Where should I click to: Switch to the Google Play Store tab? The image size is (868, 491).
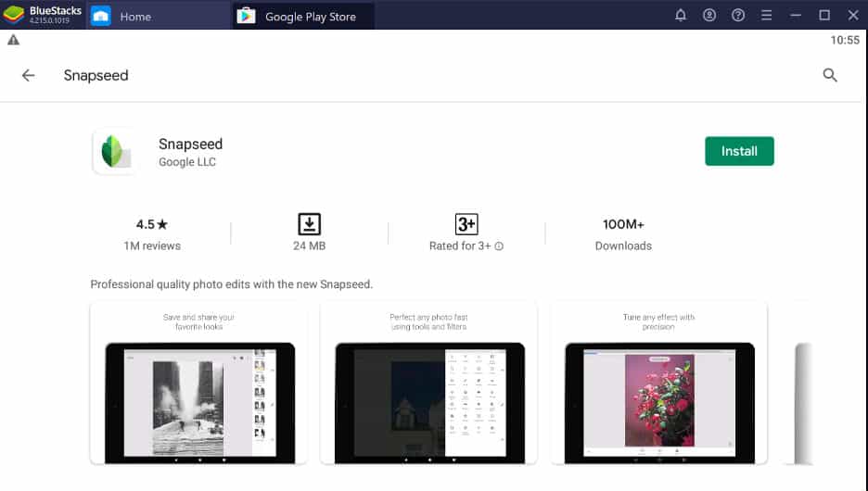pos(302,16)
